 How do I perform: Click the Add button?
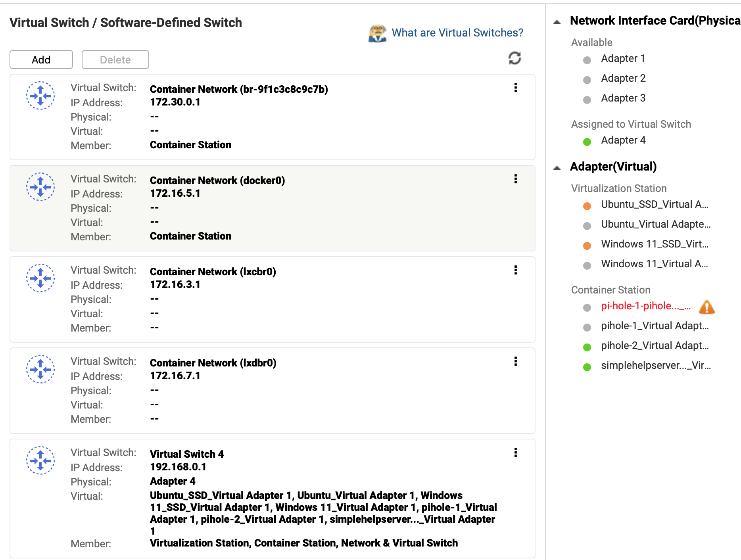(x=41, y=59)
